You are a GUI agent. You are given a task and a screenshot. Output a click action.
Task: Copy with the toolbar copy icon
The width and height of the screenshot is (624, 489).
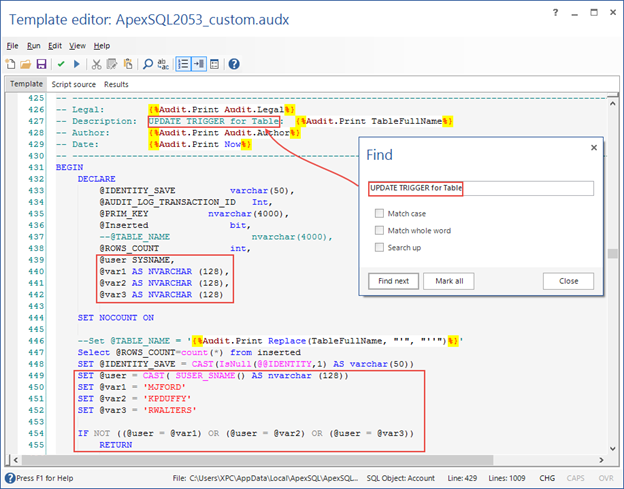112,64
